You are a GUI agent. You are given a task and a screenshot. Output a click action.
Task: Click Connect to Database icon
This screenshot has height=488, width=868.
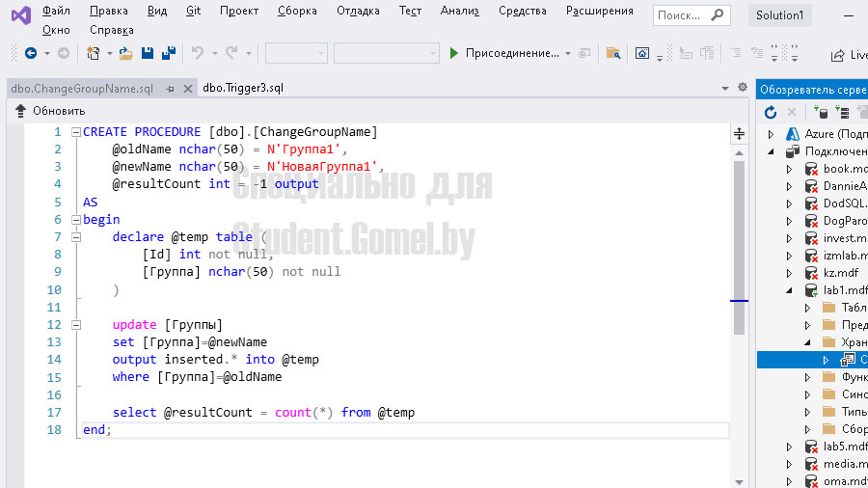click(821, 112)
